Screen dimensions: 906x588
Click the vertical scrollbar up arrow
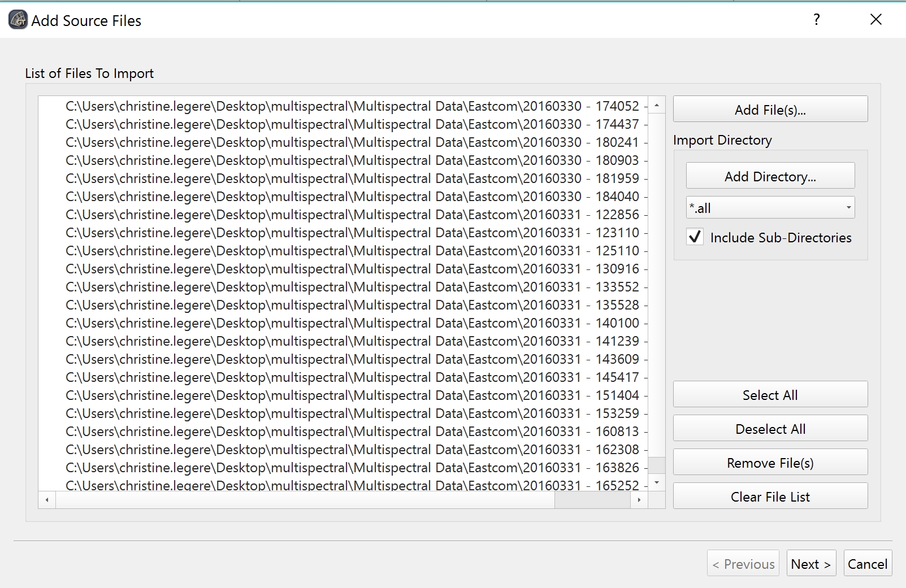tap(657, 105)
